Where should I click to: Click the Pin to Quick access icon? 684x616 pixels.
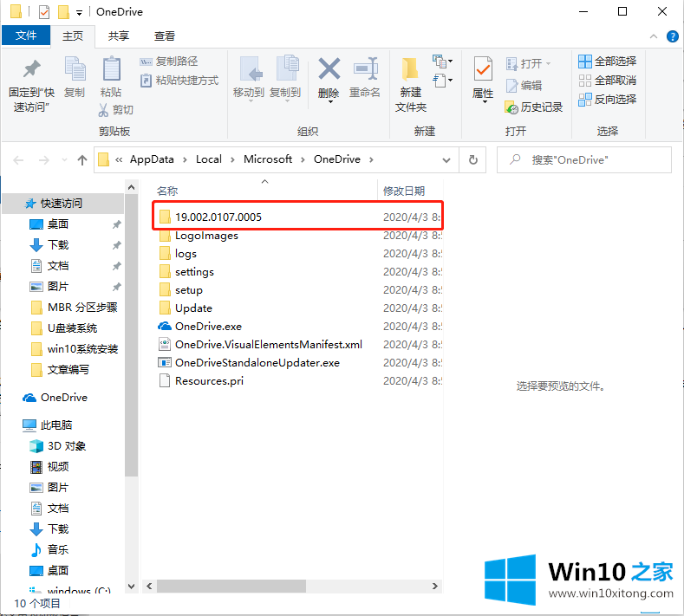(31, 69)
